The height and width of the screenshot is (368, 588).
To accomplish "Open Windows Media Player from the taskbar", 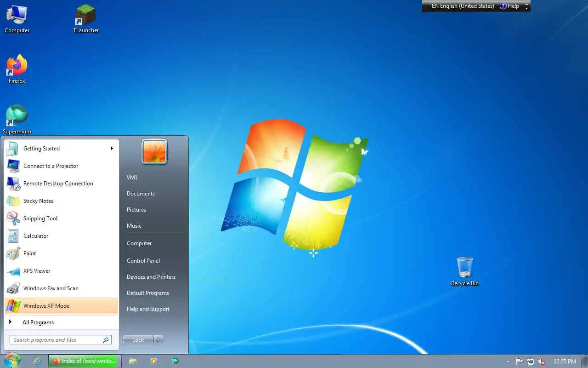I will (x=154, y=361).
